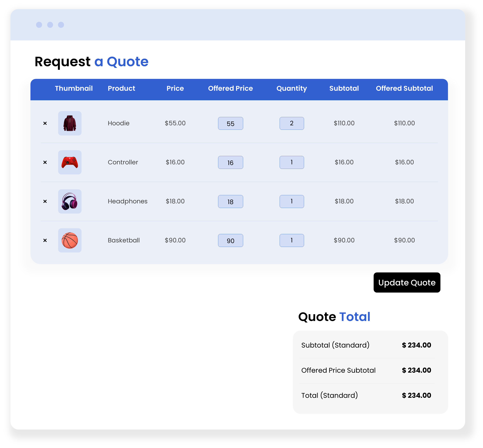Viewport: 483px width, 448px height.
Task: Open the Headphones product name link
Action: click(x=127, y=201)
